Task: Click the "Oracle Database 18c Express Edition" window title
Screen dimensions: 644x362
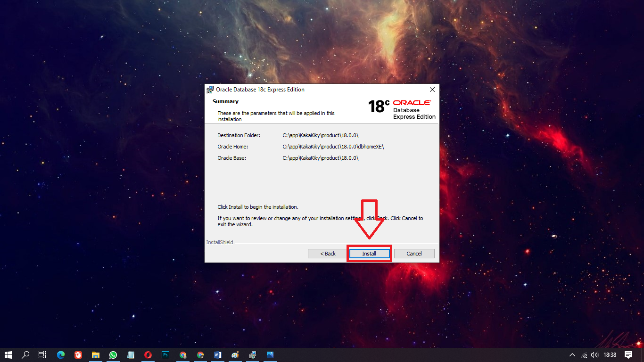Action: tap(260, 90)
